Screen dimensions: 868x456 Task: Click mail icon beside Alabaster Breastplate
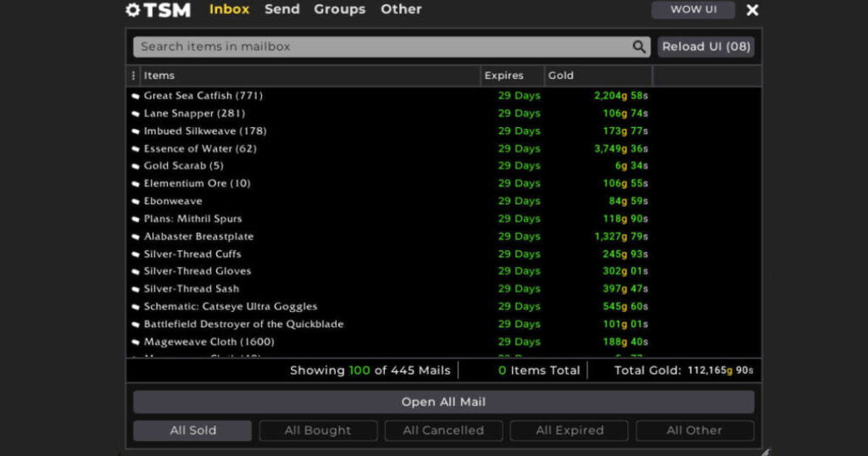coord(136,237)
